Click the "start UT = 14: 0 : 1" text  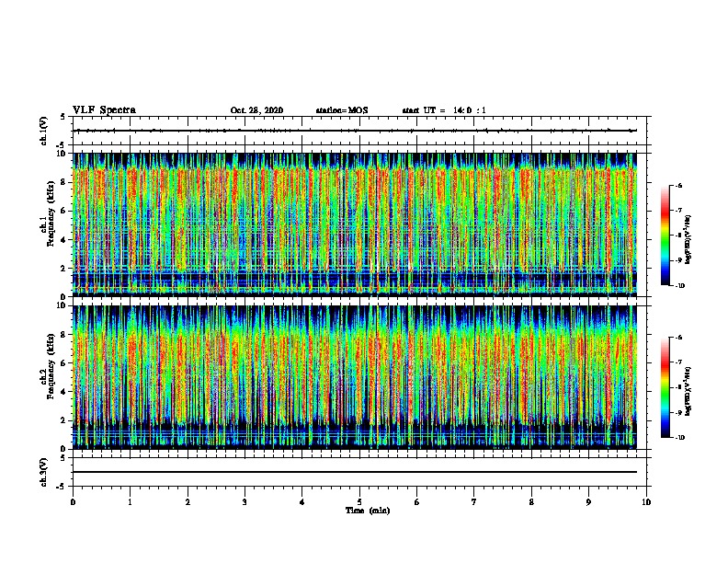444,110
